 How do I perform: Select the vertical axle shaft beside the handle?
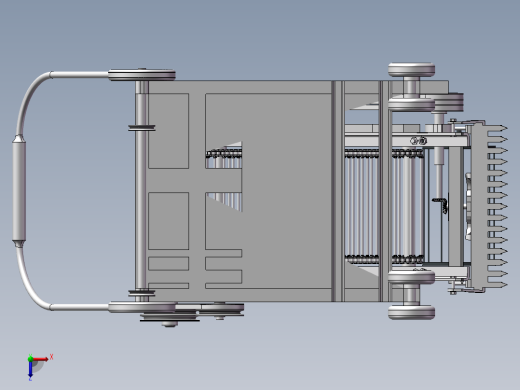pyautogui.click(x=141, y=191)
